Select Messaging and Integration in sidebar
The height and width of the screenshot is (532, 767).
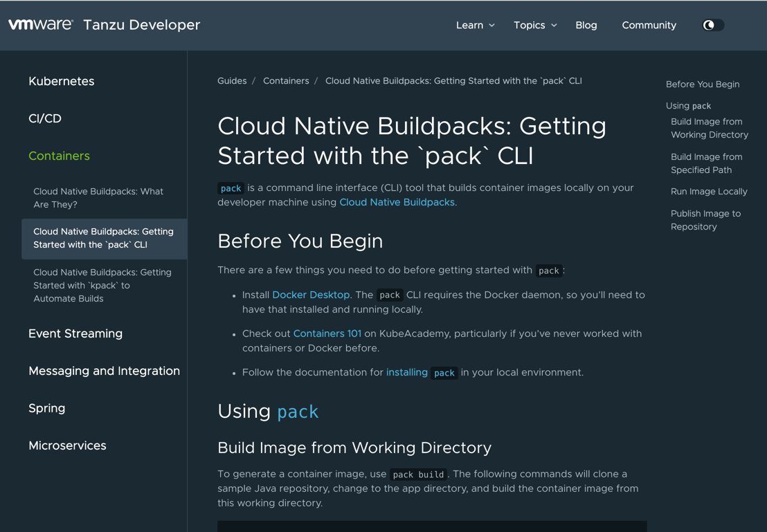[105, 371]
